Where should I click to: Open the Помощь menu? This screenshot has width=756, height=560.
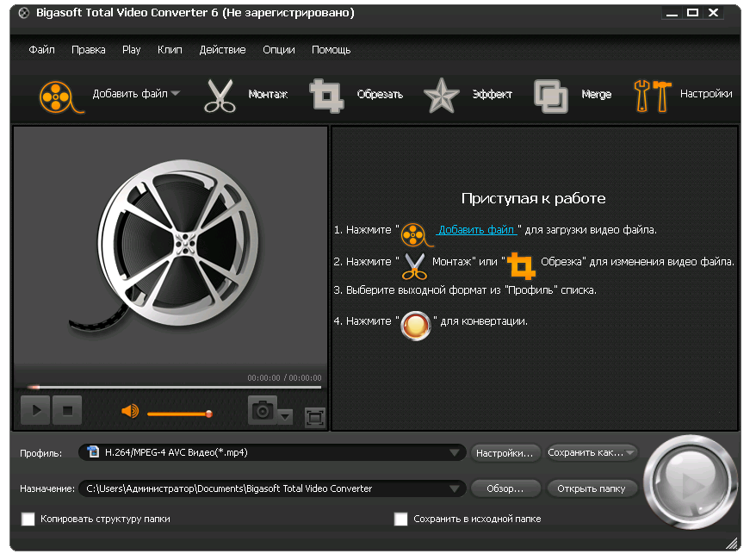click(331, 50)
